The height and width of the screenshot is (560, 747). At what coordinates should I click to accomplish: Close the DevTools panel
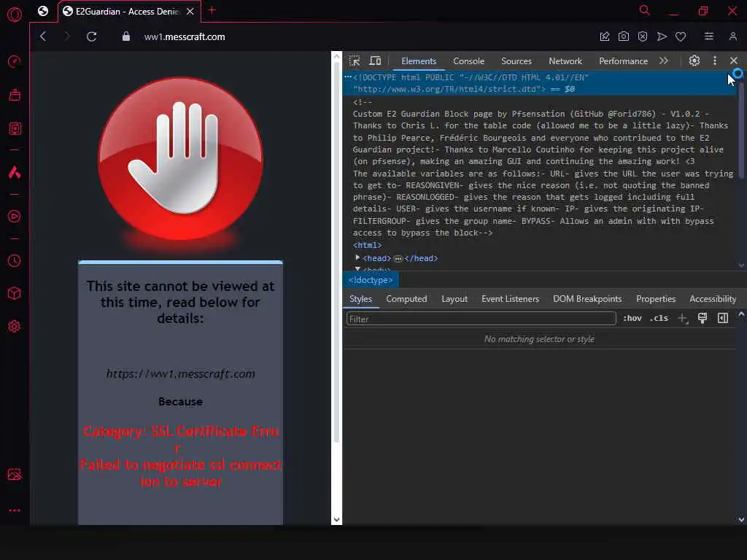734,61
